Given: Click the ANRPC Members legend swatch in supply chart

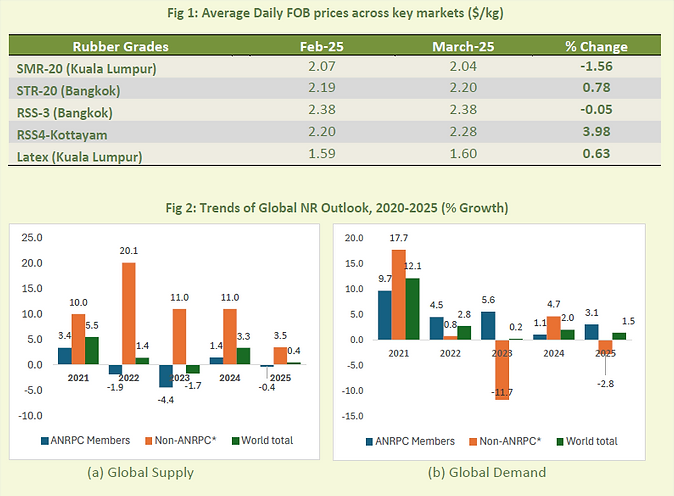Looking at the screenshot, I should point(44,441).
